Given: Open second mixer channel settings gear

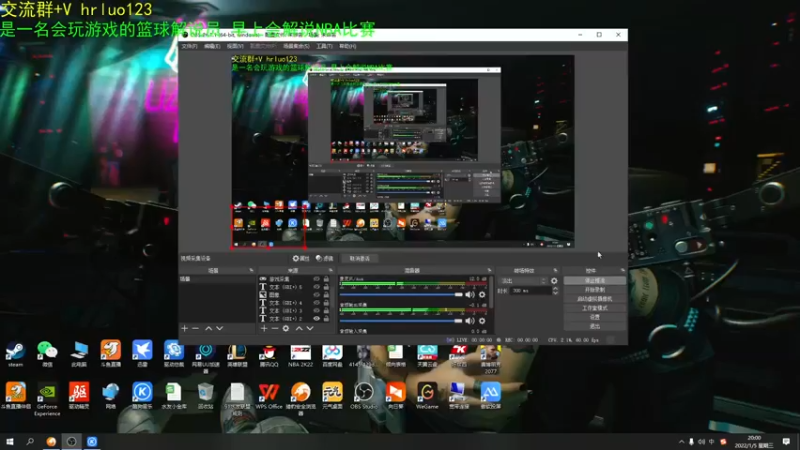Looking at the screenshot, I should pyautogui.click(x=482, y=321).
